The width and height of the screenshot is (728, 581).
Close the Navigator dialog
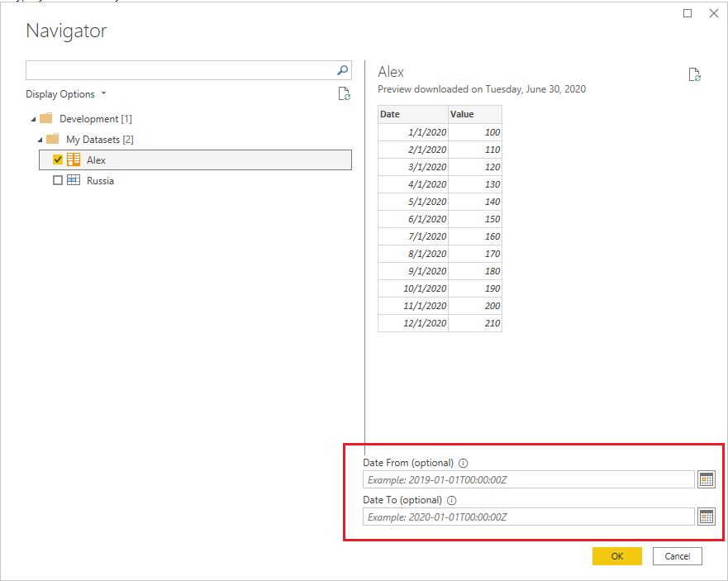tap(714, 13)
